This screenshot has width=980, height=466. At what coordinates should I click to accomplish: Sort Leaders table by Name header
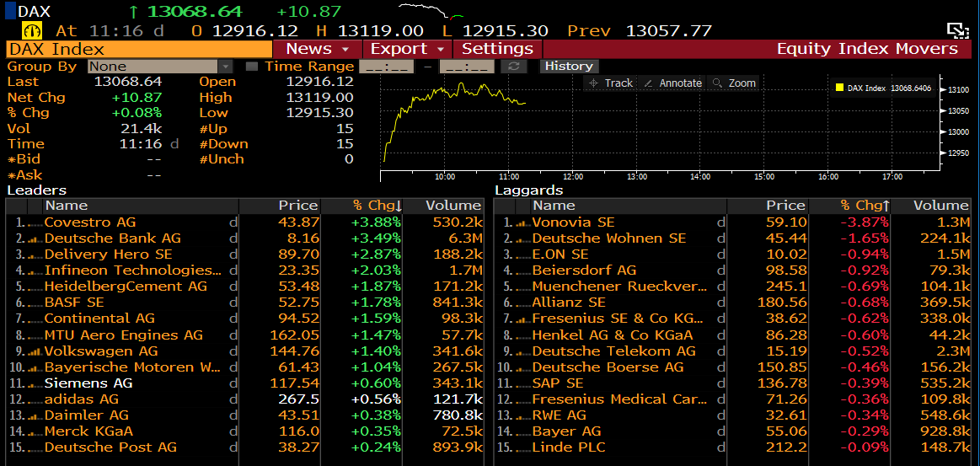tap(142, 206)
